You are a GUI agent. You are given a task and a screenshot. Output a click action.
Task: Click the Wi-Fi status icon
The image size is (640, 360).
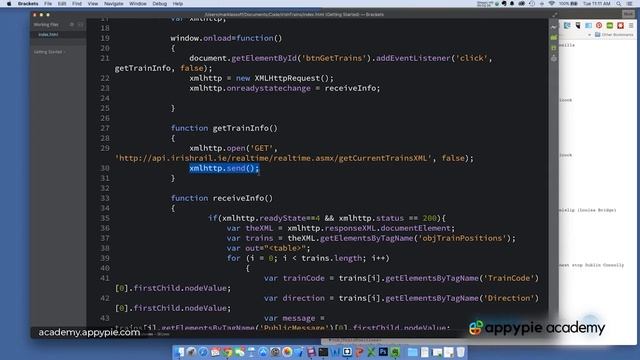coord(551,4)
